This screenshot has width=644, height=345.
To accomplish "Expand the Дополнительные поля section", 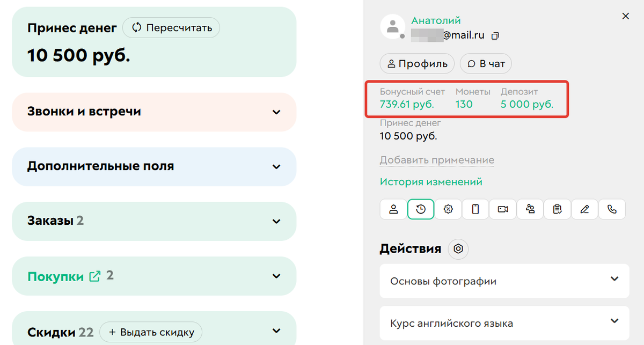I will (x=276, y=166).
